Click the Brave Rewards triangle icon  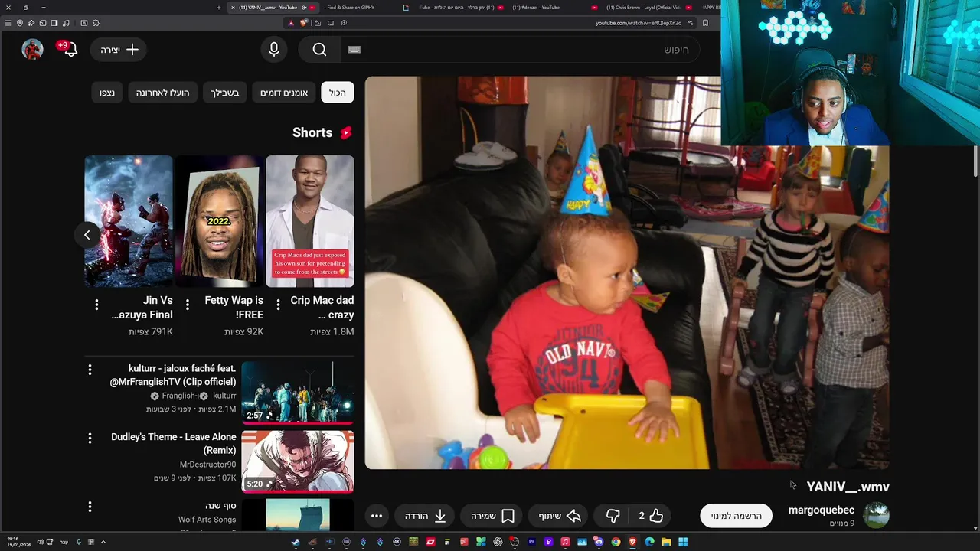pyautogui.click(x=291, y=23)
